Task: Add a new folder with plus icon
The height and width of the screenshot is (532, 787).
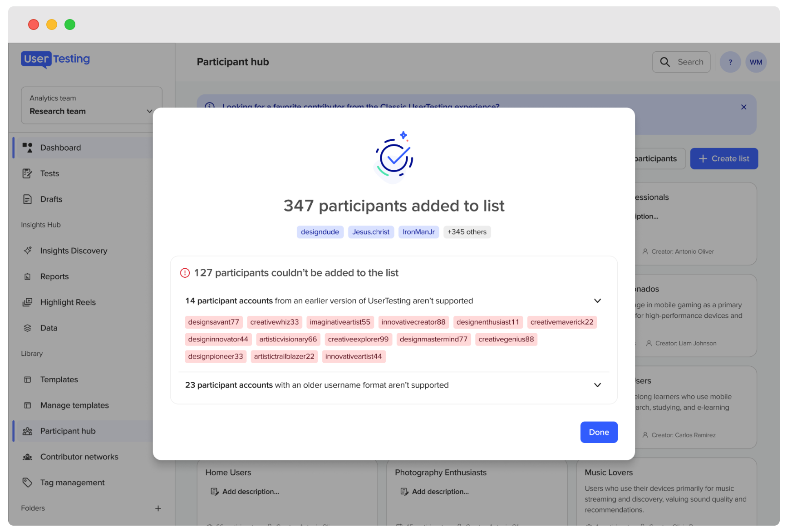Action: (158, 508)
